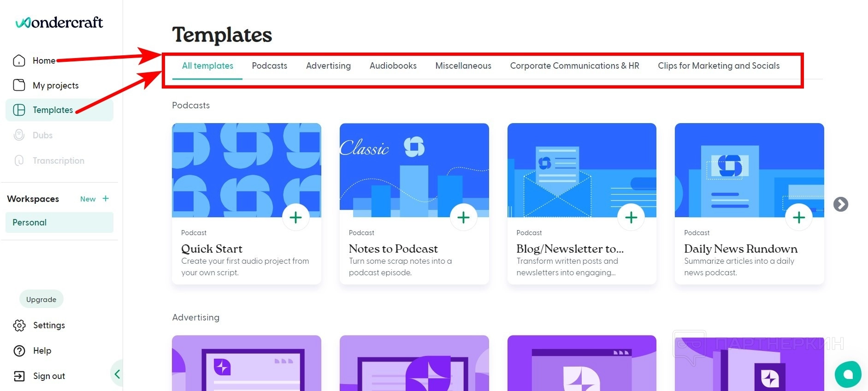The width and height of the screenshot is (868, 391).
Task: Click the Quick Start title text
Action: pos(212,249)
